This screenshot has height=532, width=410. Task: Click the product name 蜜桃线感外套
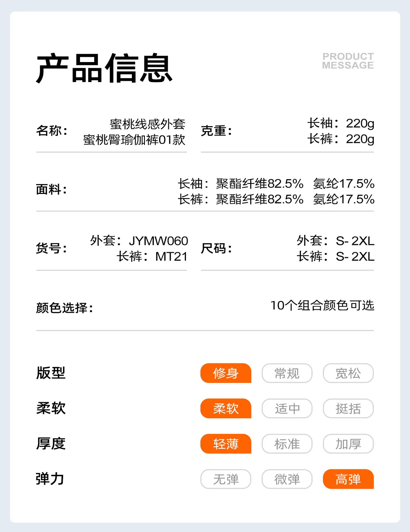click(x=147, y=124)
